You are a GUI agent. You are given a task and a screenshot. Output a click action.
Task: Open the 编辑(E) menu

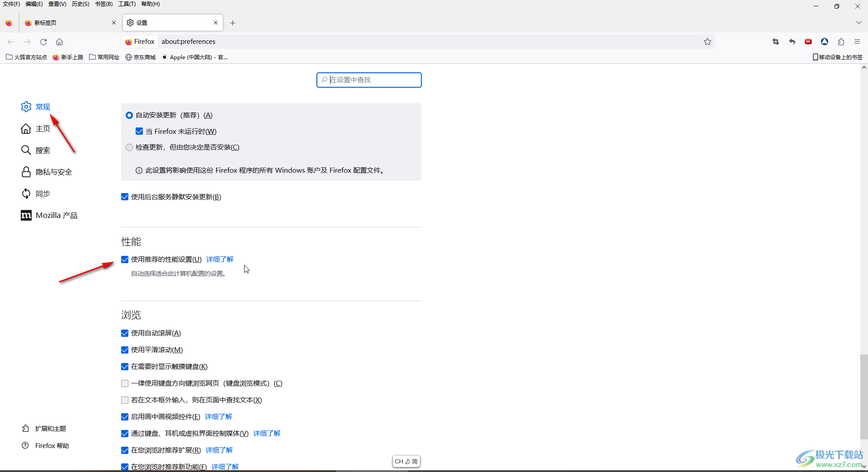[x=34, y=4]
